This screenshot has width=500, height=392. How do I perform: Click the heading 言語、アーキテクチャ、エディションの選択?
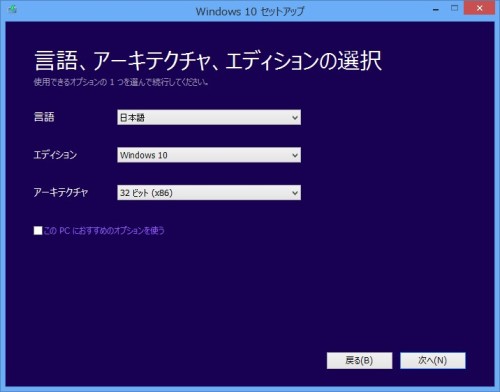point(208,61)
